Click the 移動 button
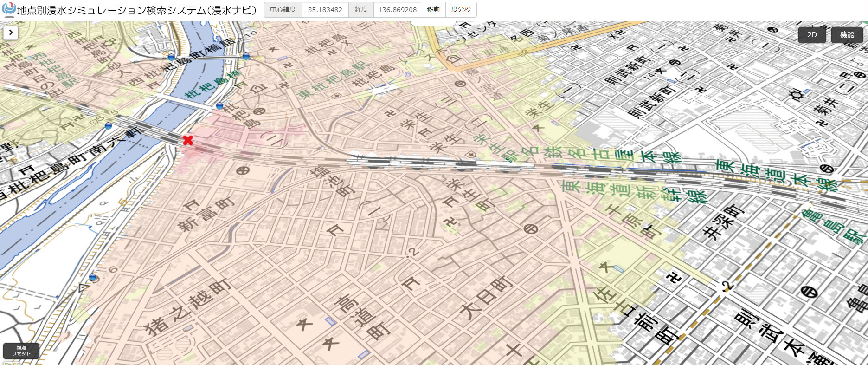 pyautogui.click(x=433, y=10)
